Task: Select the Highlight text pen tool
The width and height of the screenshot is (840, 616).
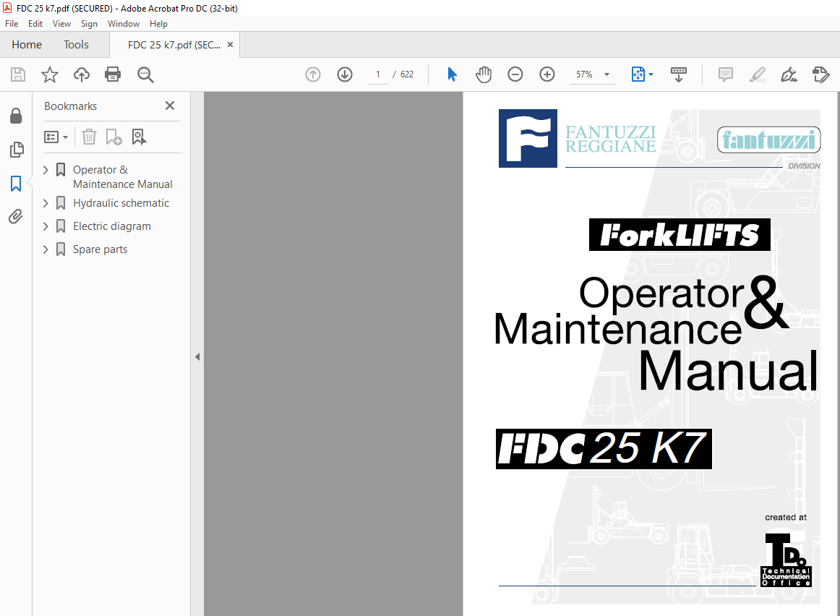Action: [757, 74]
